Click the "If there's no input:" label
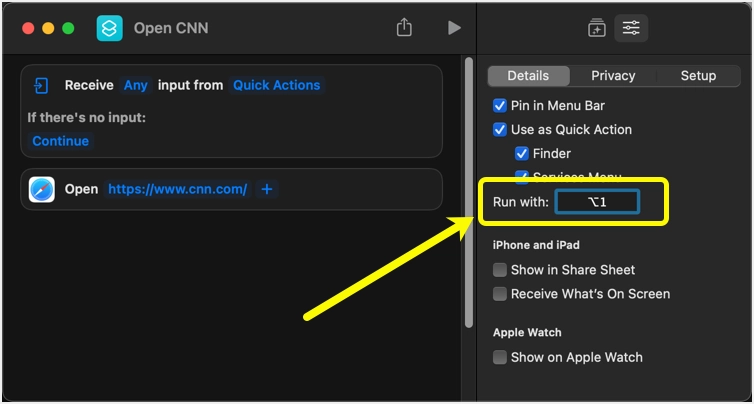This screenshot has width=754, height=404. [87, 117]
